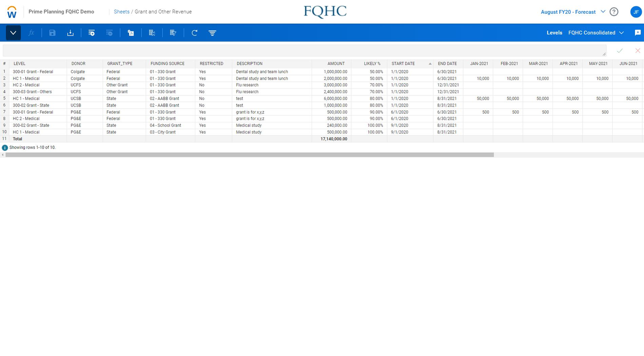The height and width of the screenshot is (356, 644).
Task: Navigate back using the Sheets breadcrumb
Action: [122, 12]
